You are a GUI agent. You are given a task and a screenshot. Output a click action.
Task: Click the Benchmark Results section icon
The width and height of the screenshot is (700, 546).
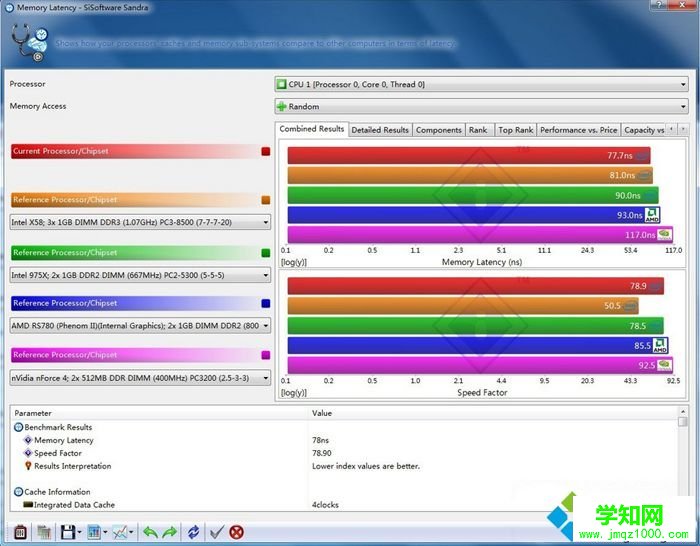(18, 427)
